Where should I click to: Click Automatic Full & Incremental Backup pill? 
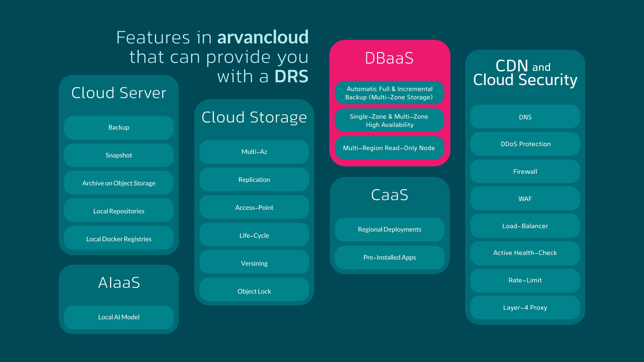(389, 93)
